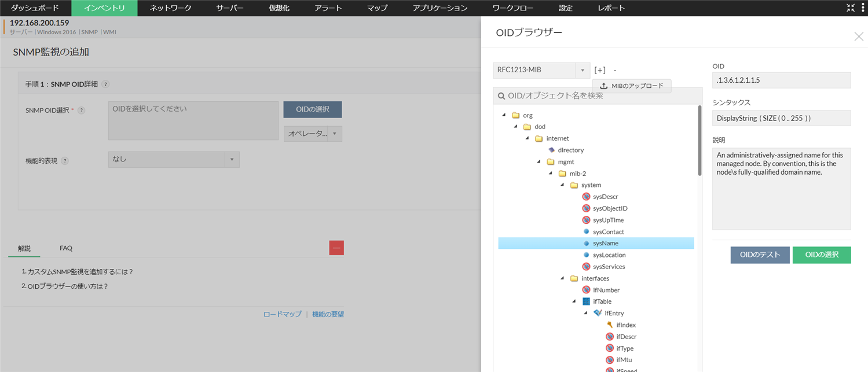The image size is (868, 372).
Task: Click help icon next to SNMP OID詳細
Action: pos(105,84)
